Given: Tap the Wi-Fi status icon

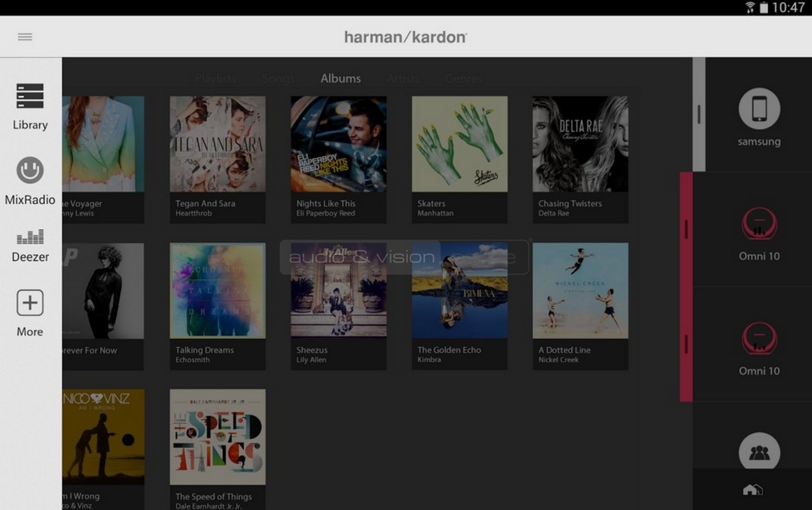Looking at the screenshot, I should [x=750, y=8].
